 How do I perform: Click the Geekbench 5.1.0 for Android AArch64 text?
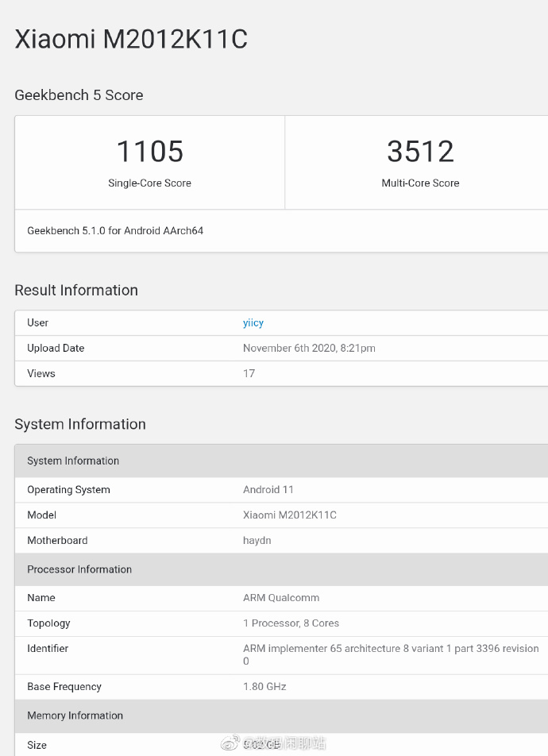tap(115, 231)
